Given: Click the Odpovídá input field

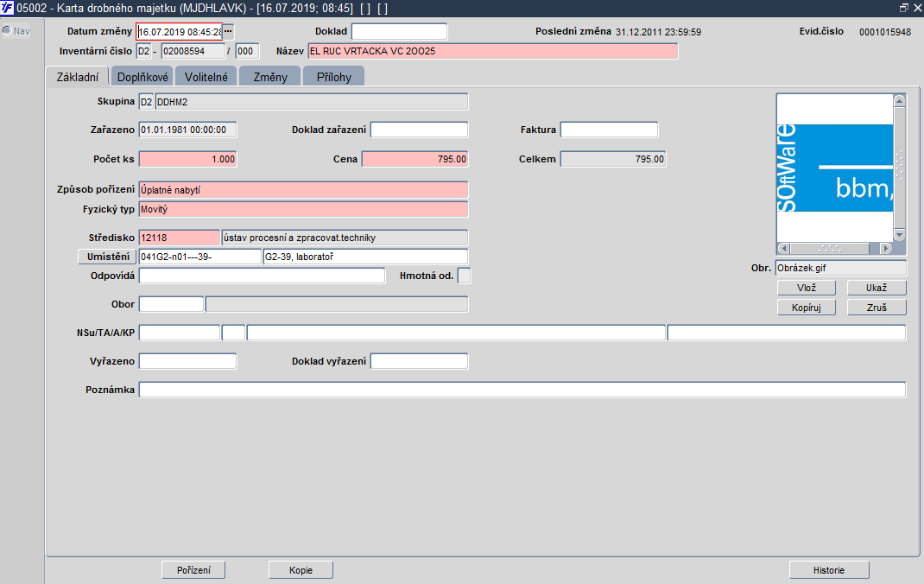Looking at the screenshot, I should pos(262,276).
